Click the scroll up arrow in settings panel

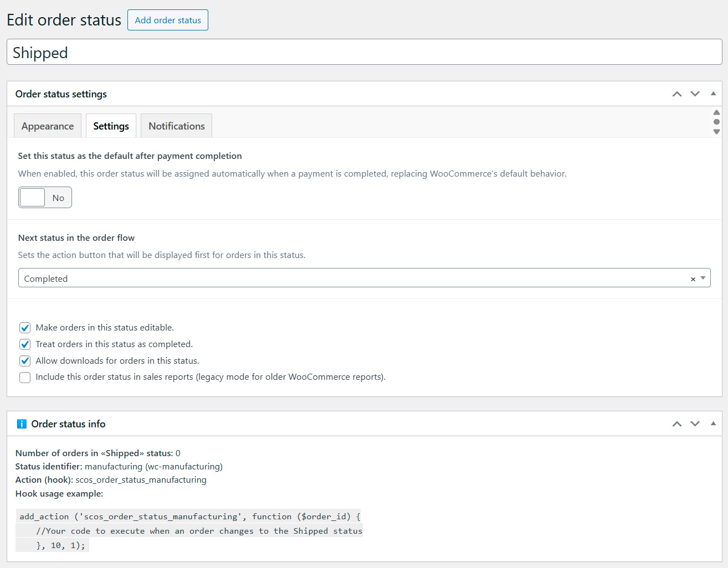(x=716, y=112)
